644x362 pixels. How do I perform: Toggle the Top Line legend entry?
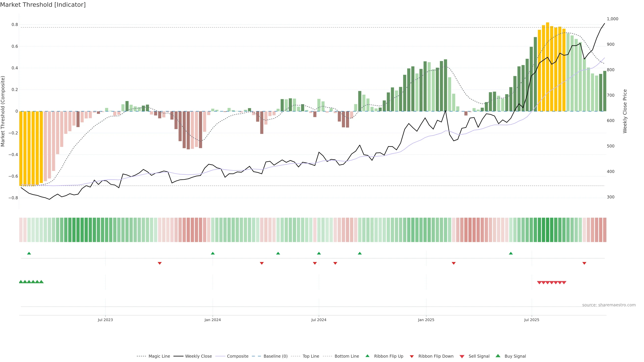311,356
